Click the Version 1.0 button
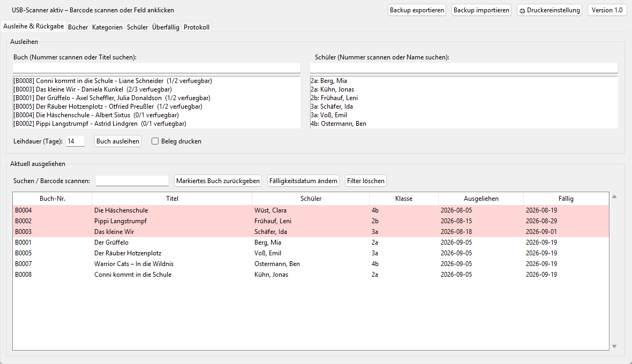 tap(607, 10)
